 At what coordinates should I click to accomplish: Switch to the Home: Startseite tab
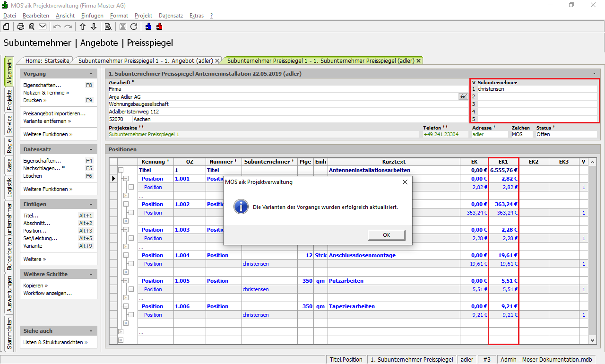coord(47,61)
